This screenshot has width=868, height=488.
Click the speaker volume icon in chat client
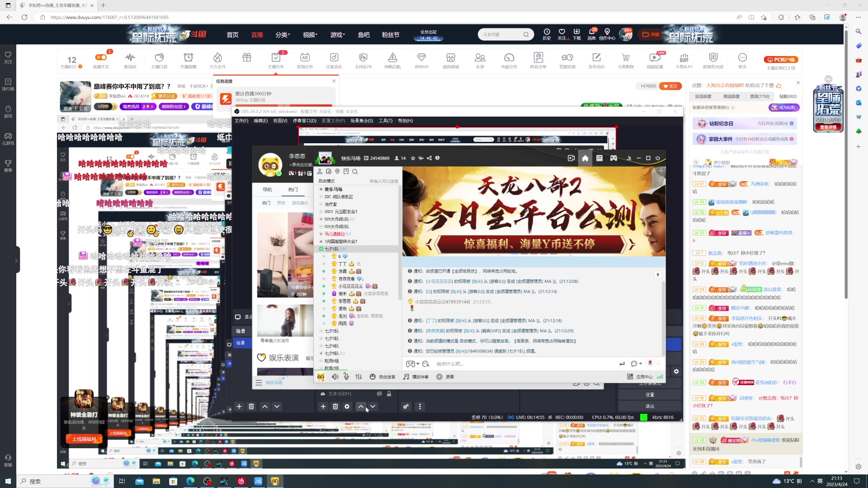335,377
